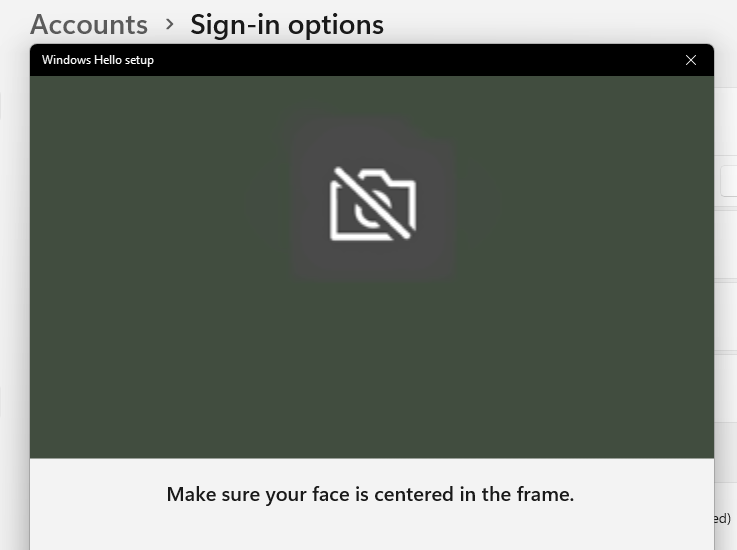Screen dimensions: 737x550
Task: Select the Sign-in options page heading
Action: (287, 24)
